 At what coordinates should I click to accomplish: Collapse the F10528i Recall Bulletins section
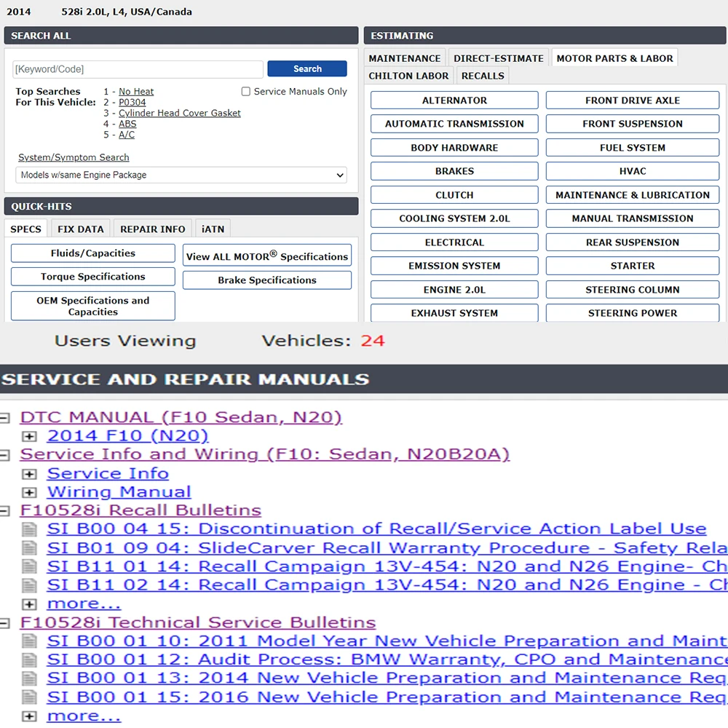(x=4, y=511)
